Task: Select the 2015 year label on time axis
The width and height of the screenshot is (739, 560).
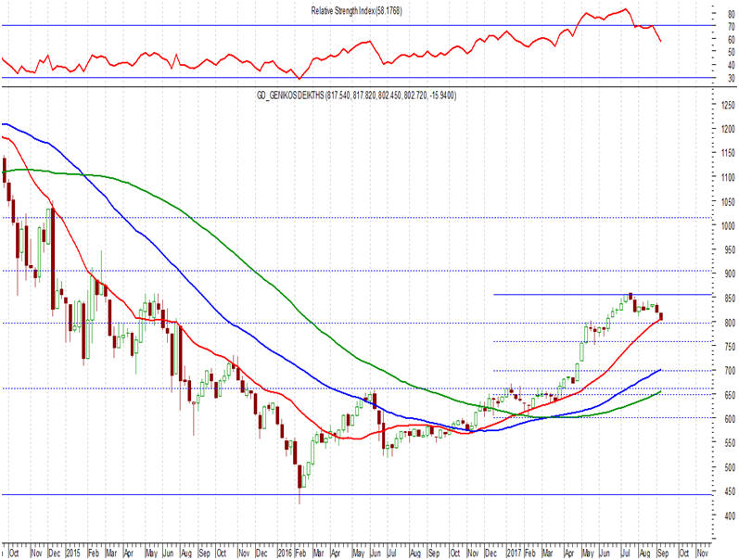Action: point(73,553)
